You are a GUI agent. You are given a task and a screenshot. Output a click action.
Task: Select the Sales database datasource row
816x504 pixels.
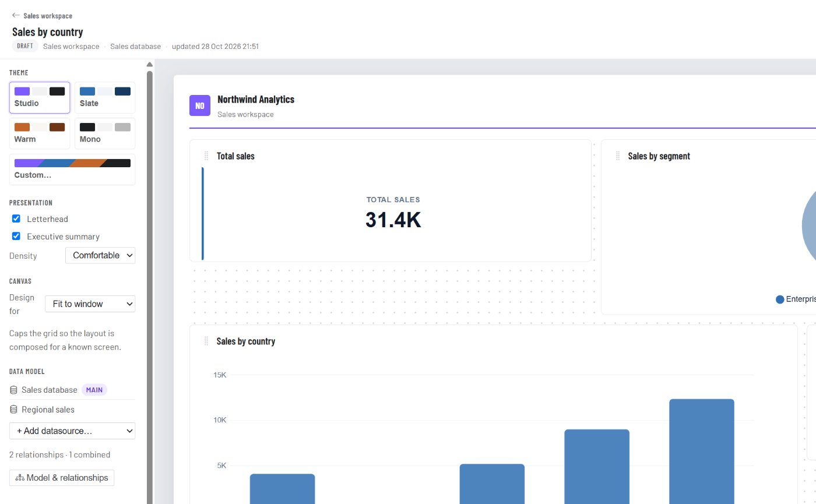pyautogui.click(x=72, y=390)
